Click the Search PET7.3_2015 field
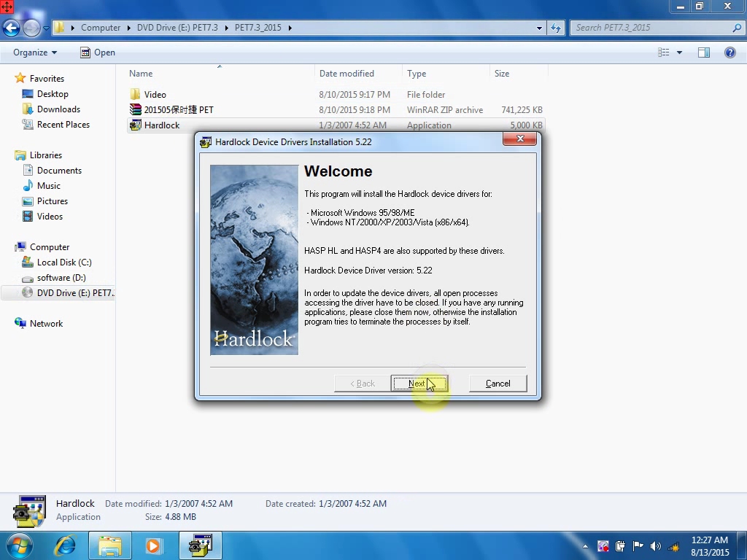Image resolution: width=747 pixels, height=560 pixels. (x=649, y=28)
